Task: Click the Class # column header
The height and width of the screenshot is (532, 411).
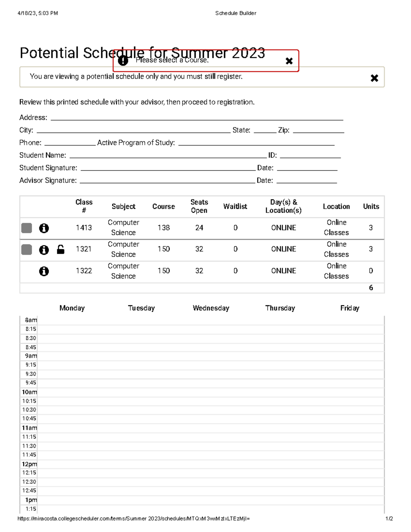Action: 84,206
